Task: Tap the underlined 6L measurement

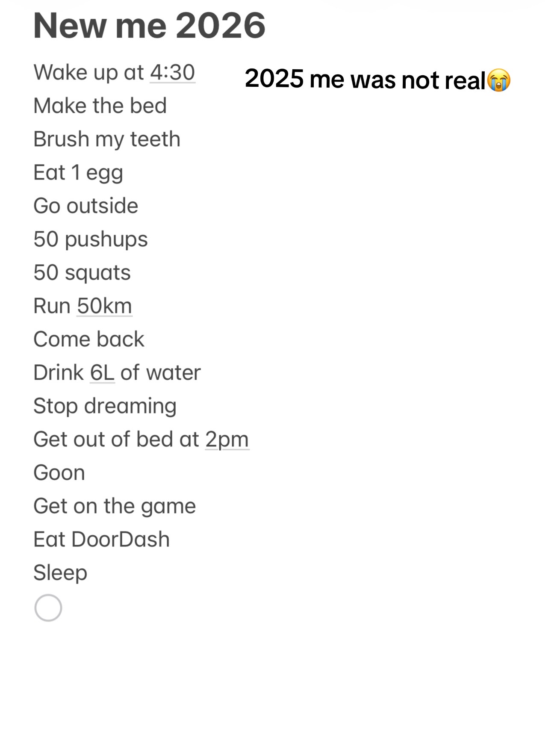Action: tap(102, 373)
